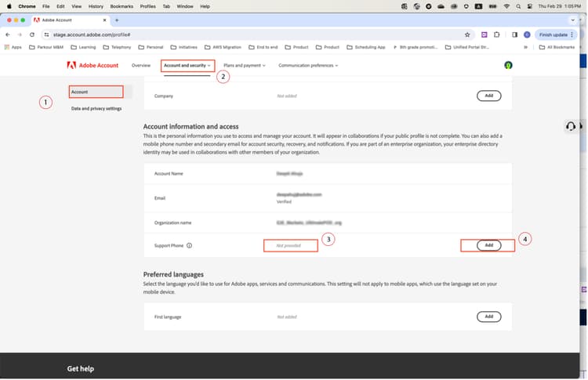Expand the Account and security menu

(187, 66)
